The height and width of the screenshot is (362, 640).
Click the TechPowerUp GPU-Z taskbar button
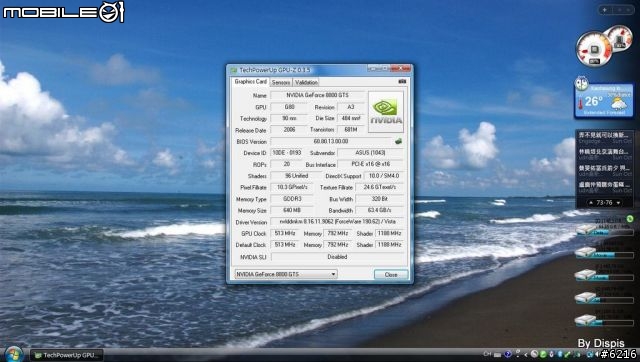[67, 355]
